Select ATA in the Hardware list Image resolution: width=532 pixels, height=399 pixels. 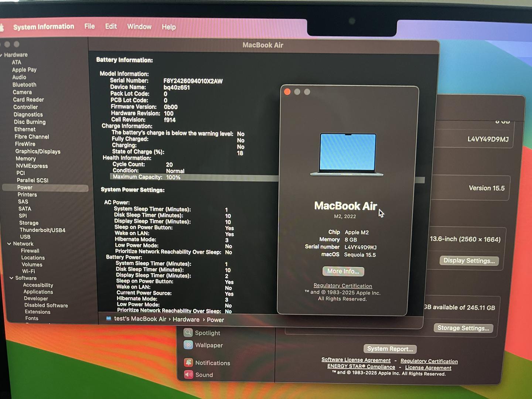[x=16, y=62]
